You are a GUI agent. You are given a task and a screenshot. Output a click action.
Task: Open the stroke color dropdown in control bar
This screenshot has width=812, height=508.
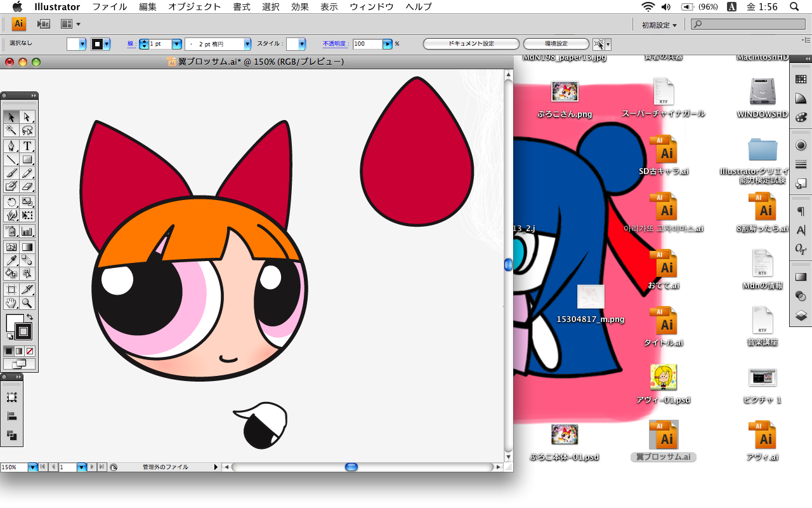(x=107, y=44)
